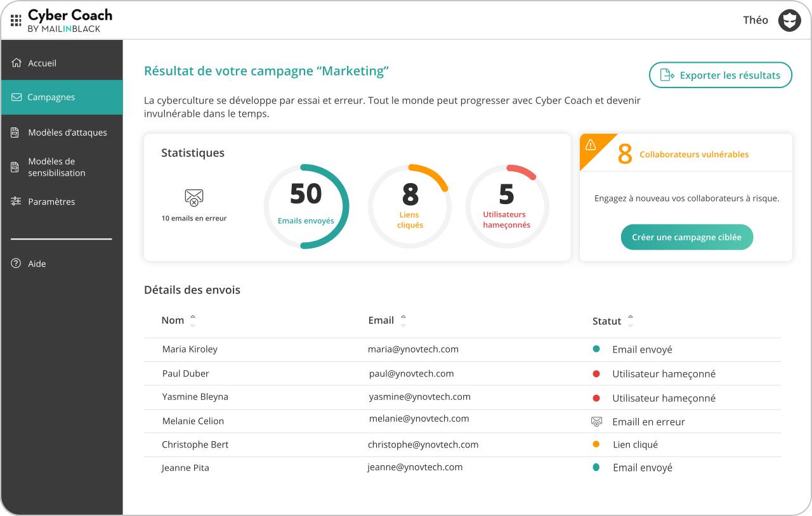This screenshot has height=516, width=812.
Task: Click the email error icon in Melanie Celion's row
Action: tap(596, 422)
